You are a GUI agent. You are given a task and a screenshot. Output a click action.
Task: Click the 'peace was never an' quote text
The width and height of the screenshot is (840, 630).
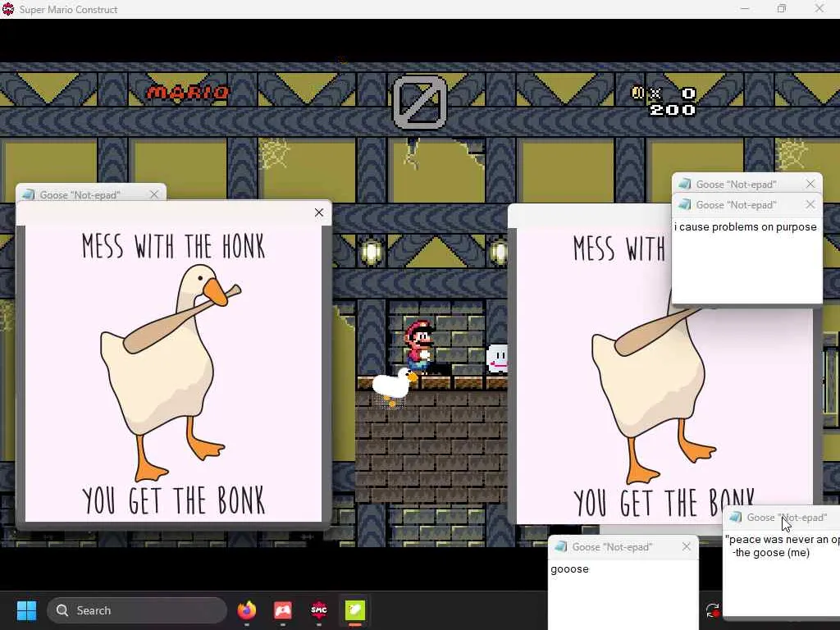[782, 540]
